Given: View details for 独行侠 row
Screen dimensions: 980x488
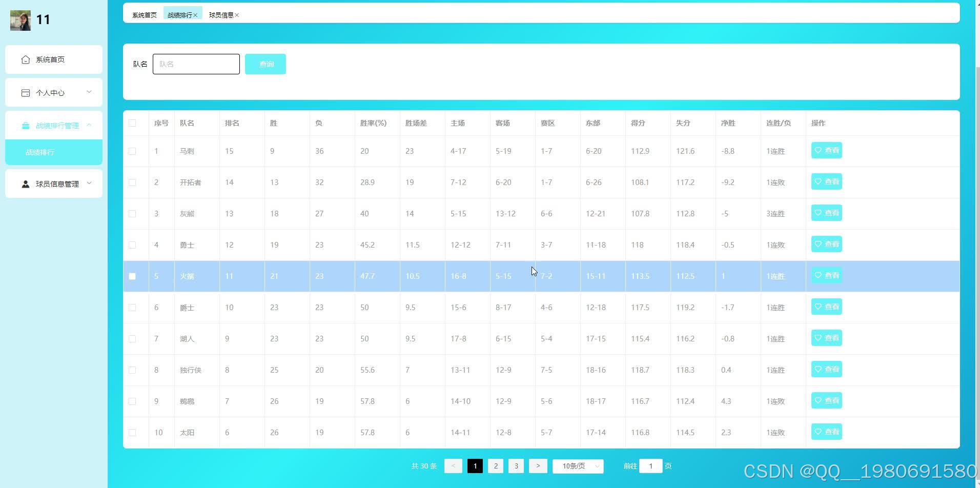Looking at the screenshot, I should coord(826,369).
